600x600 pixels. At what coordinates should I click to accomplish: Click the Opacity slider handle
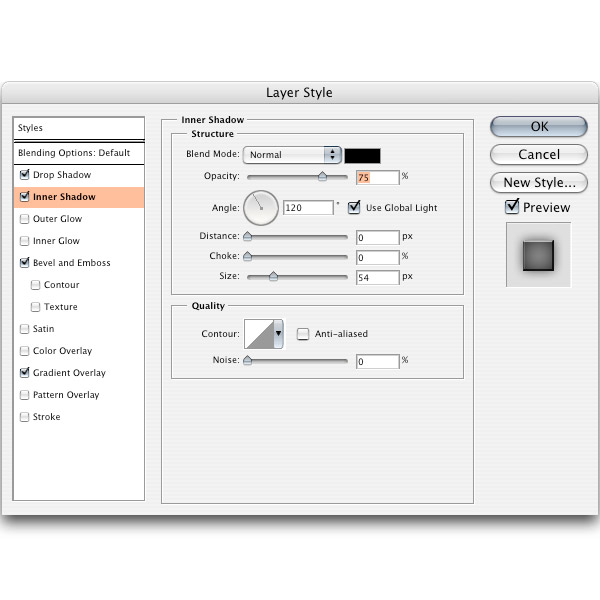coord(323,176)
